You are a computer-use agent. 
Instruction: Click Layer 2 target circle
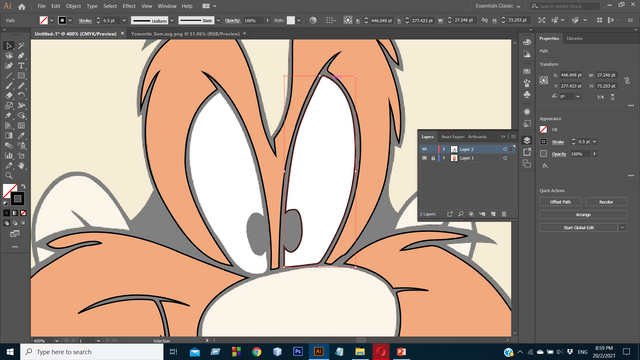tap(505, 149)
